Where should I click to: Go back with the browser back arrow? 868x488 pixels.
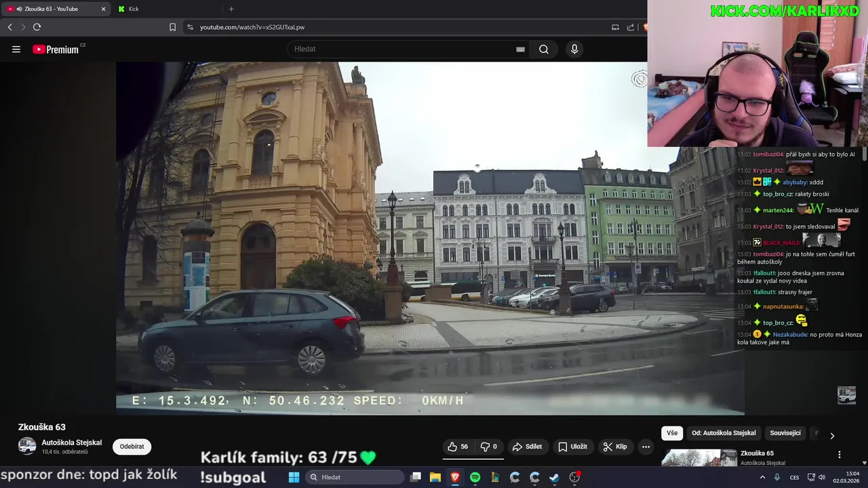coord(9,27)
